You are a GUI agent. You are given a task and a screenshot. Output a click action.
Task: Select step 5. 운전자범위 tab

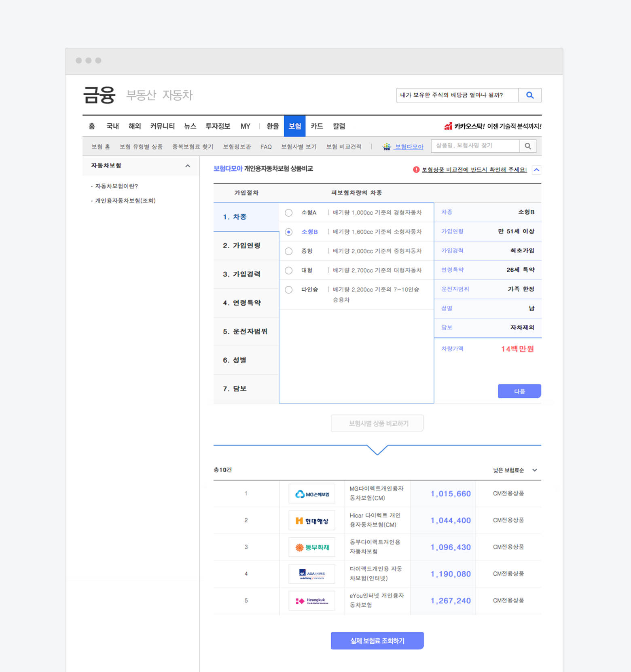246,332
